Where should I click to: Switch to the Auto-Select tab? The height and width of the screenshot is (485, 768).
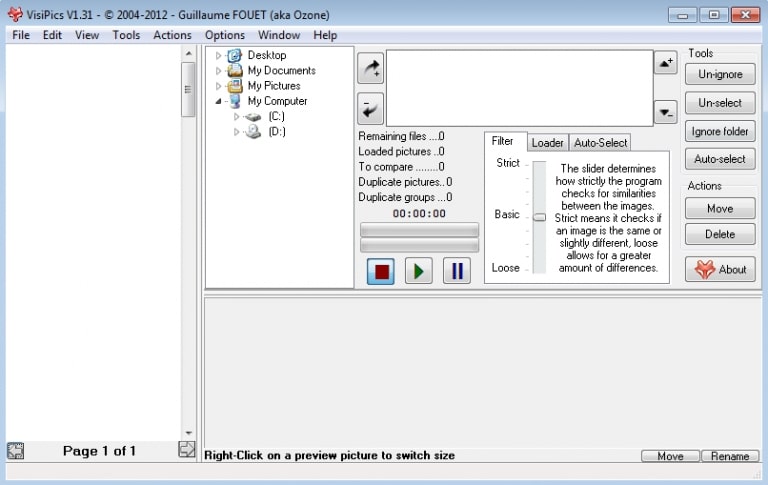click(x=600, y=143)
